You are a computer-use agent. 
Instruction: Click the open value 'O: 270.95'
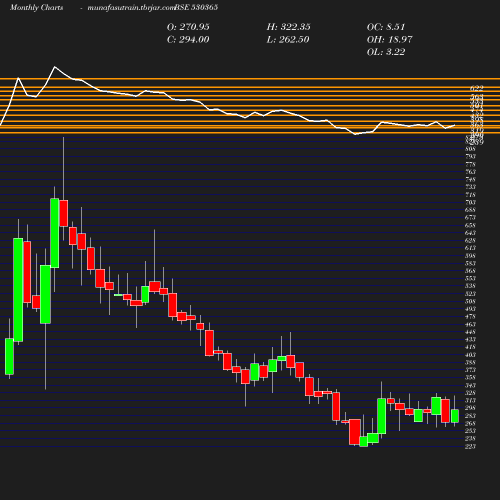pos(188,27)
